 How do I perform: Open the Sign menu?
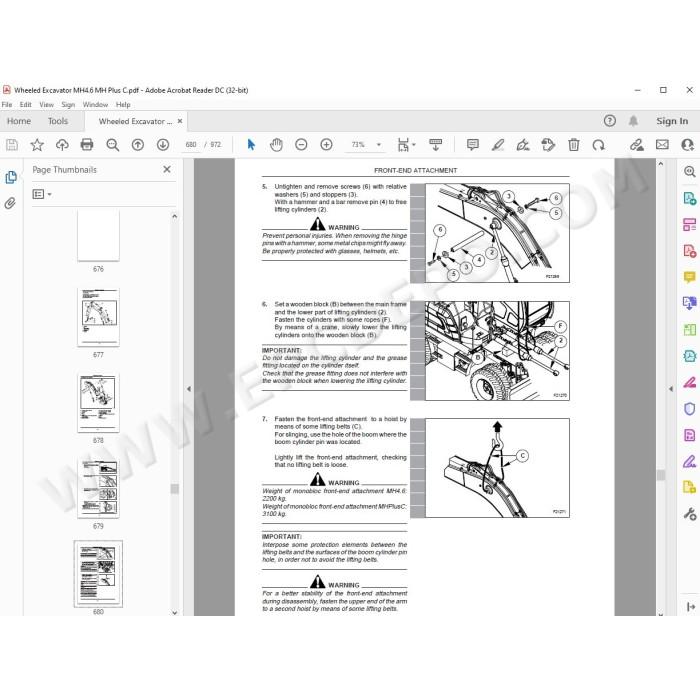(68, 104)
